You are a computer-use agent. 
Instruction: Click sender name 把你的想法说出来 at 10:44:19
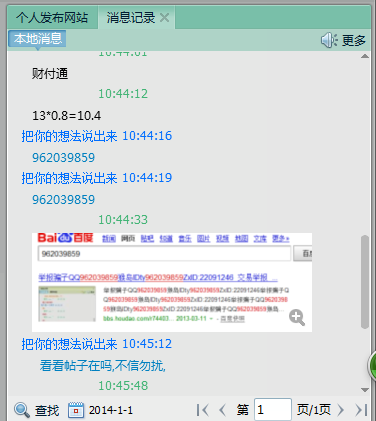click(x=69, y=178)
